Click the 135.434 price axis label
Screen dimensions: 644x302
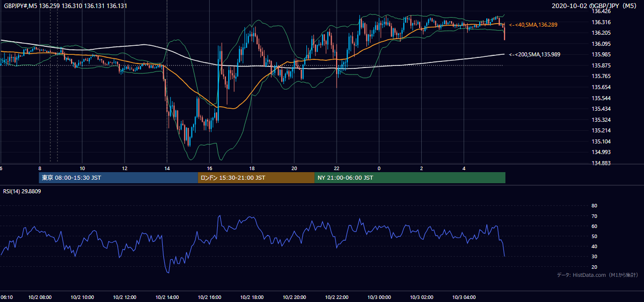(x=601, y=109)
